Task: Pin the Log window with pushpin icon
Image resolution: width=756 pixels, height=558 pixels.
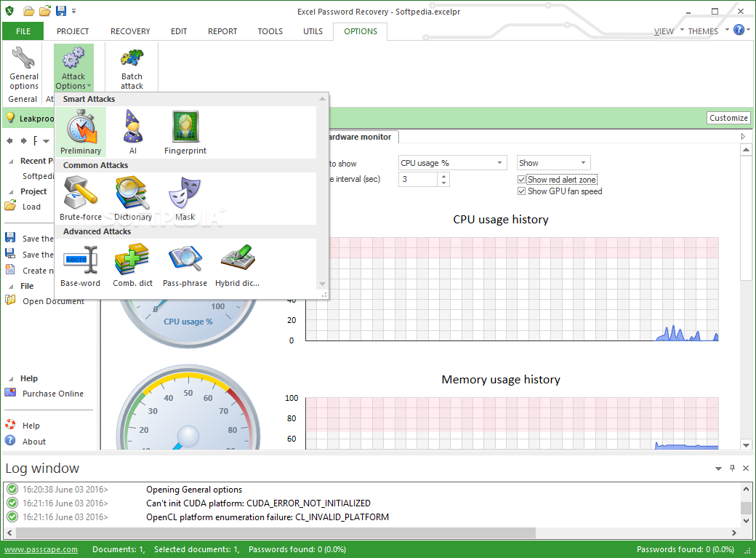Action: [x=733, y=468]
